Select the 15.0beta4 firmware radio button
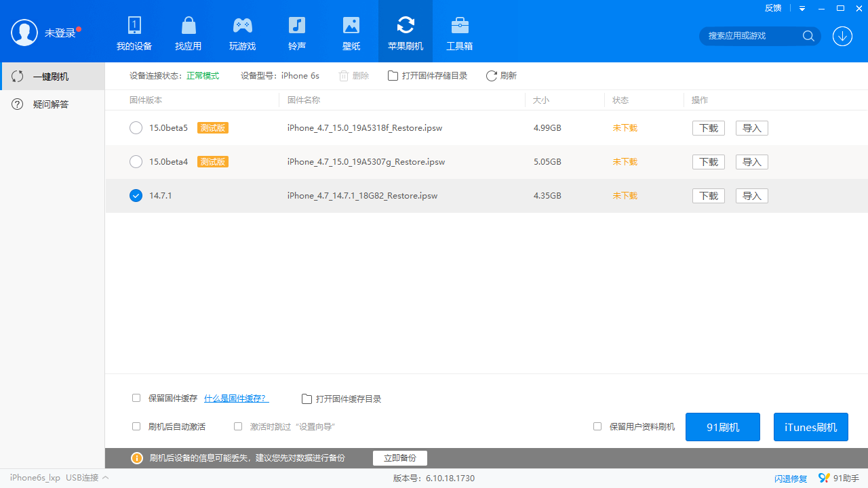This screenshot has width=868, height=488. point(136,162)
